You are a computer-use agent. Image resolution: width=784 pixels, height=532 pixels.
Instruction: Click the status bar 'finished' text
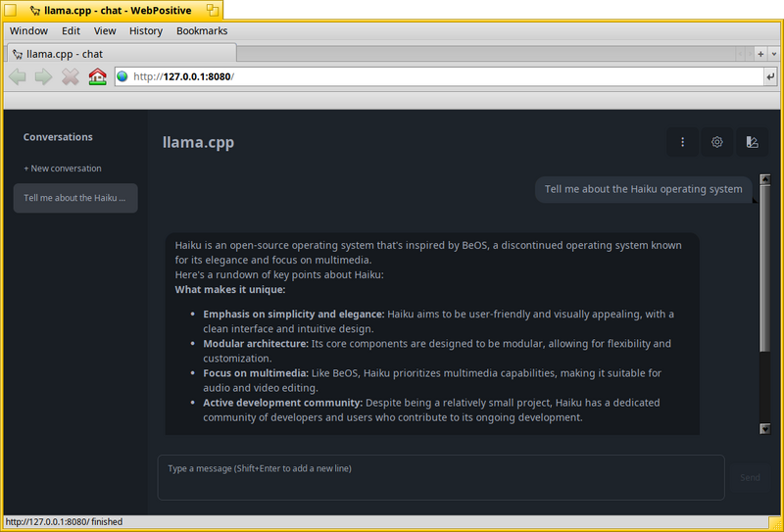(x=107, y=522)
